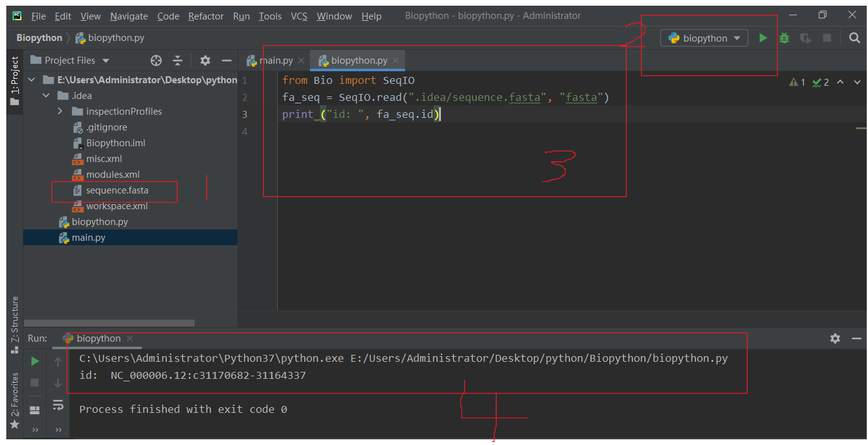Viewport: 868px width, 445px height.
Task: Click the warnings indicator showing 1
Action: (796, 82)
